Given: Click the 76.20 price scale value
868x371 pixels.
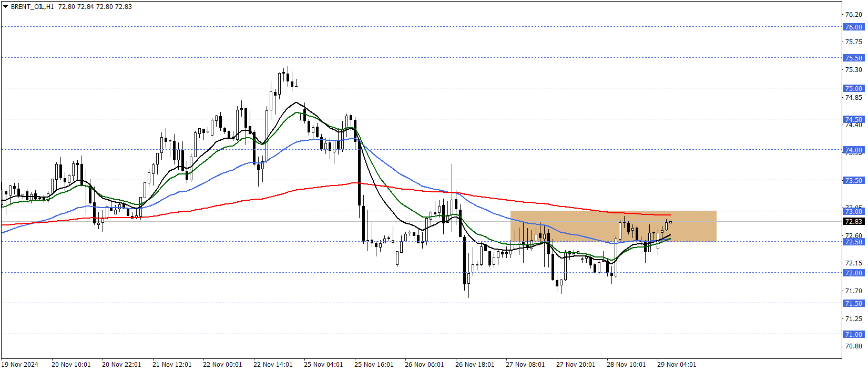Looking at the screenshot, I should pyautogui.click(x=853, y=14).
